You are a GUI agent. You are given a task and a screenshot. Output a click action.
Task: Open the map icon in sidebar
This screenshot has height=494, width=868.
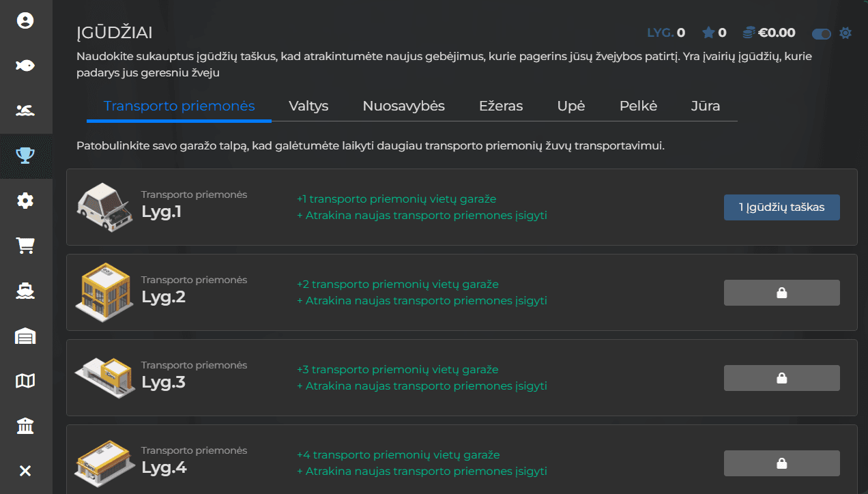tap(25, 381)
